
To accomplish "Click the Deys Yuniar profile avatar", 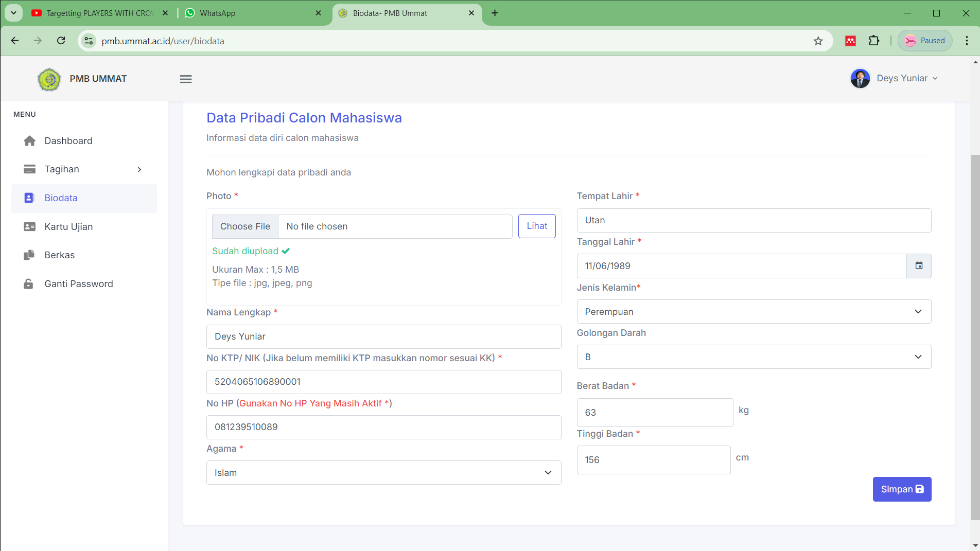I will [860, 79].
